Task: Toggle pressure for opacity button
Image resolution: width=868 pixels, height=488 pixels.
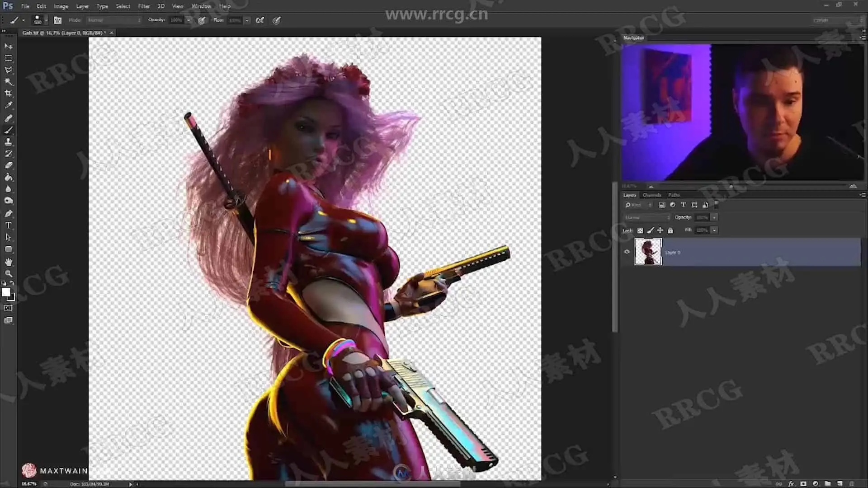Action: coord(202,20)
